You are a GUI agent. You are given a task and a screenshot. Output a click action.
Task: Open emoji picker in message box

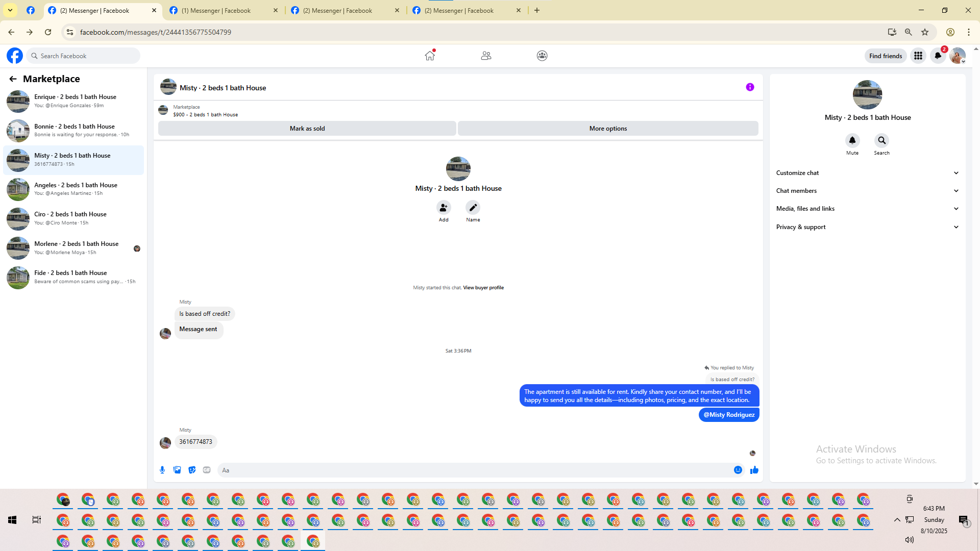(738, 470)
